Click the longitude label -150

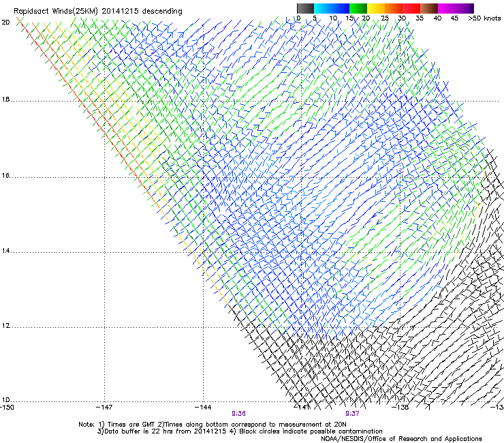(x=7, y=408)
